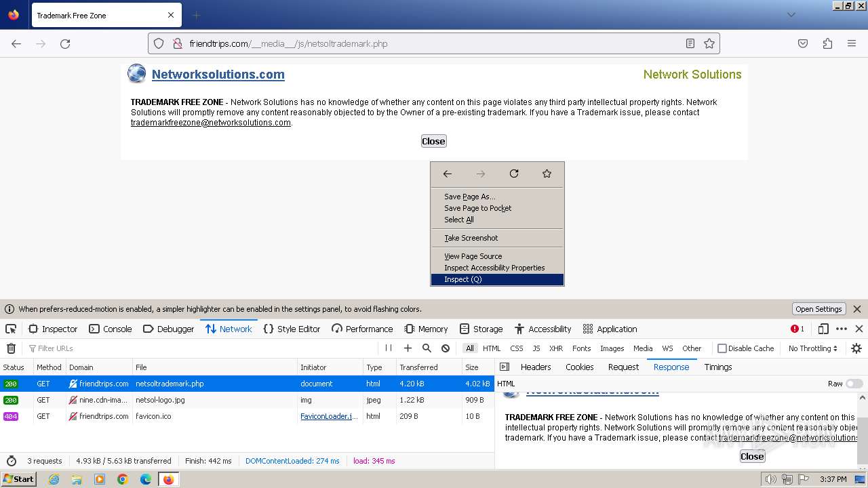Choose Take Screenshot from context menu
The height and width of the screenshot is (488, 868).
497,238
